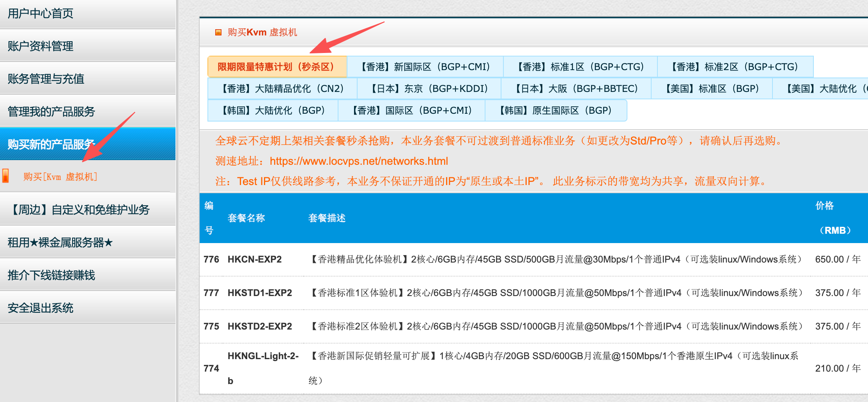This screenshot has height=402, width=868.
Task: Click the orange icon beside 购买Kvm 虚拟机 heading
Action: tap(218, 32)
